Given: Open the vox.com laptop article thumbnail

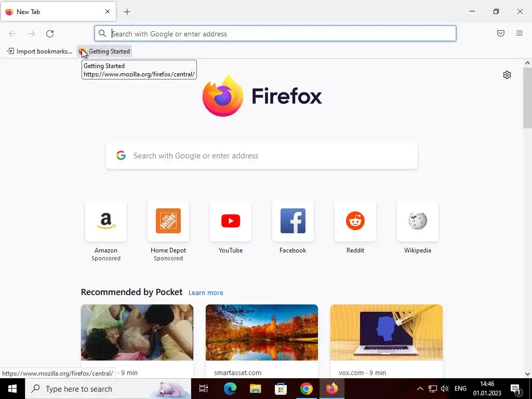Looking at the screenshot, I should tap(387, 332).
